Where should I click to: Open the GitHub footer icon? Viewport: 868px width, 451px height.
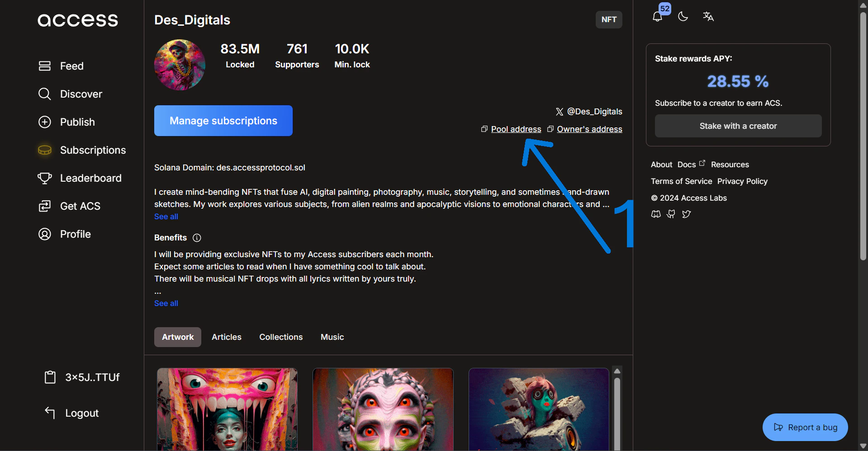click(x=671, y=214)
